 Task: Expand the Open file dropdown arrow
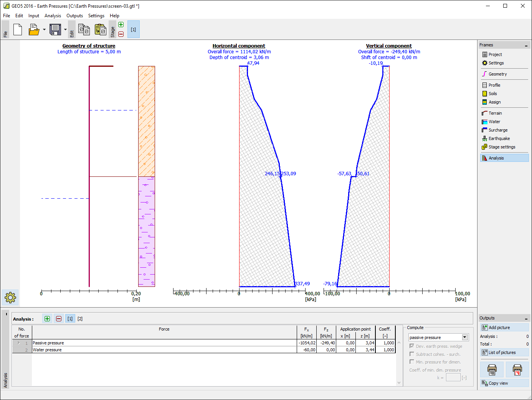click(44, 30)
